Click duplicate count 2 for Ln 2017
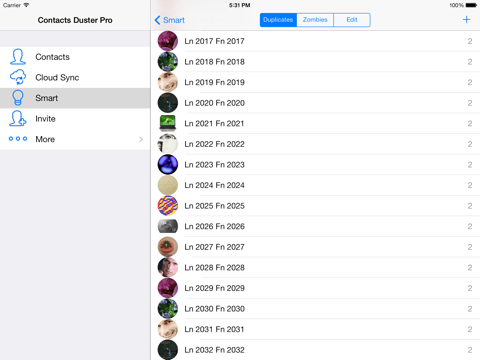This screenshot has width=480, height=360. 470,41
